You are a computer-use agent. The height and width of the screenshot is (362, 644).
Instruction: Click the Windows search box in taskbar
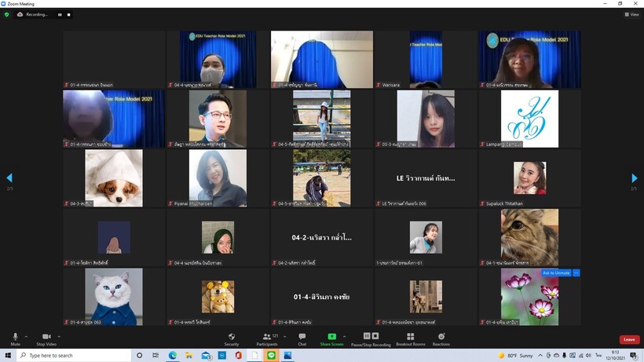coord(71,356)
